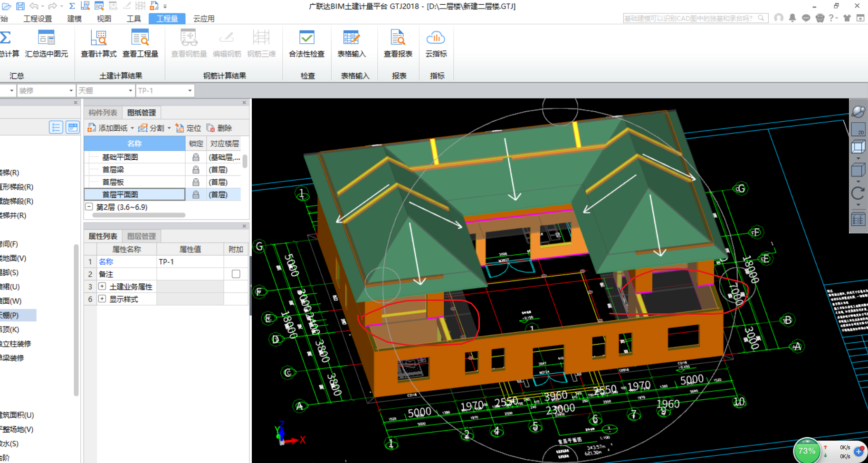Viewport: 868px width, 463px height.
Task: Click the notification bell icon
Action: [x=792, y=18]
